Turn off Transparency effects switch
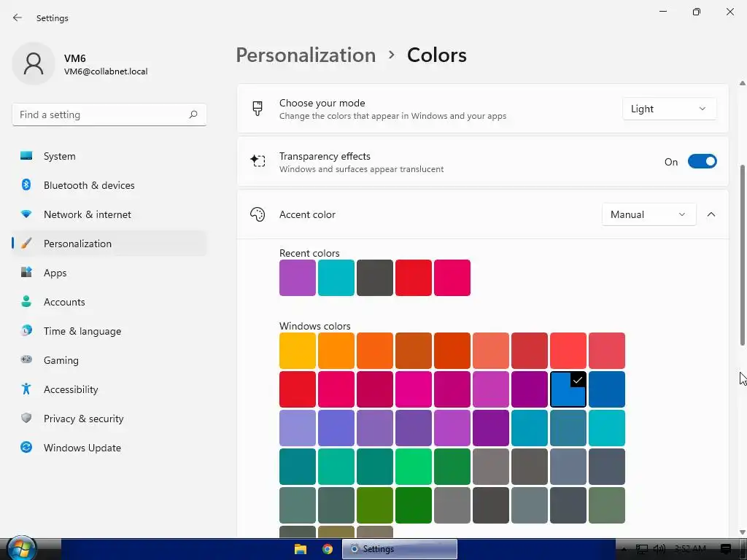The image size is (747, 560). [703, 161]
